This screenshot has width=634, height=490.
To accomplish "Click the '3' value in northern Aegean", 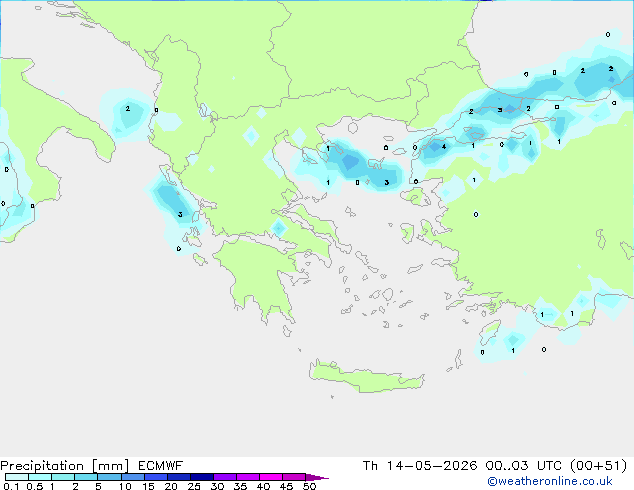I will 387,182.
